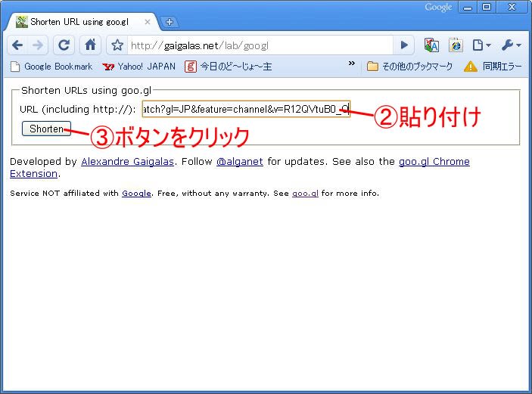Image resolution: width=532 pixels, height=394 pixels.
Task: Open the wrench settings menu
Action: 511,45
